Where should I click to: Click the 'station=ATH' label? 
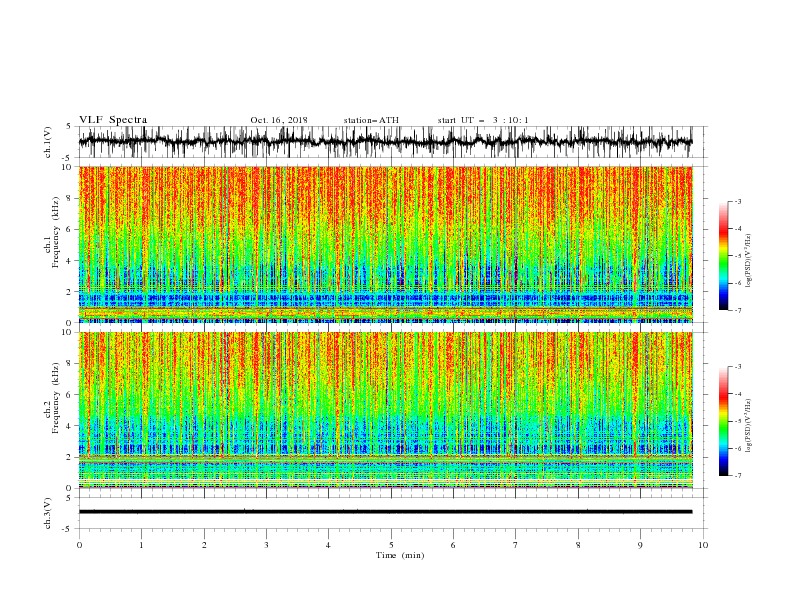point(371,120)
